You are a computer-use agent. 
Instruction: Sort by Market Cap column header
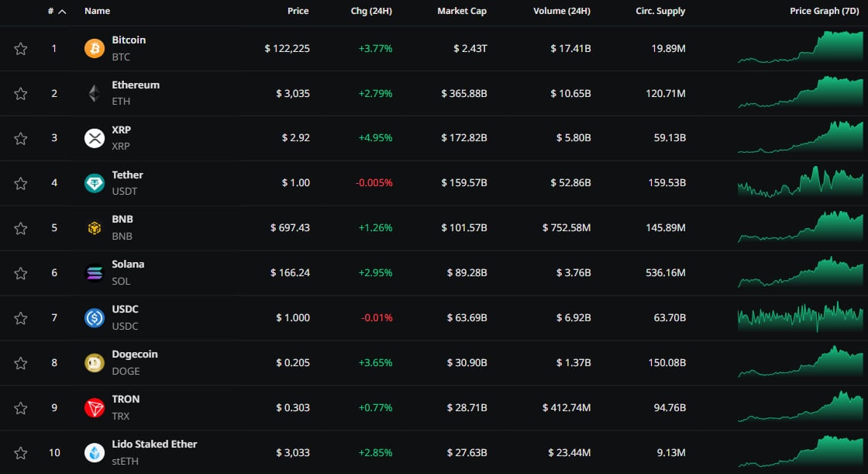tap(462, 11)
